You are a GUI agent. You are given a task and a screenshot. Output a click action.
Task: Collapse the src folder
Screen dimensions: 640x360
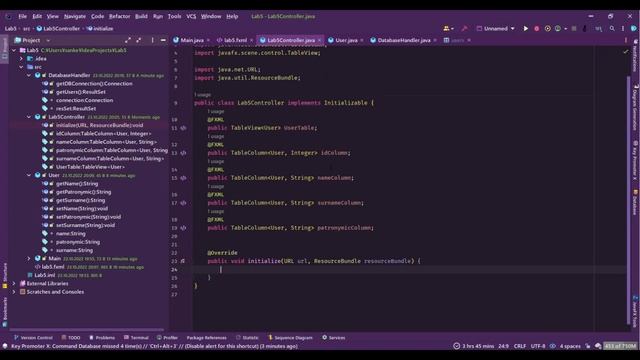coord(21,67)
